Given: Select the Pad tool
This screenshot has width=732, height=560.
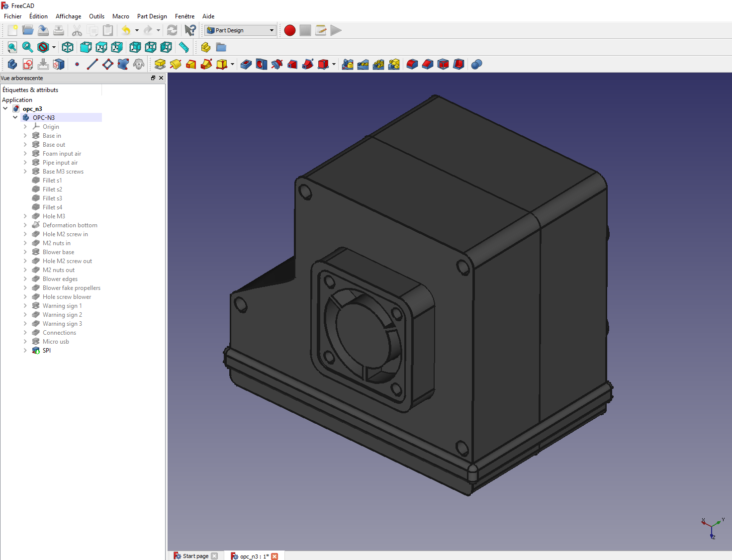Looking at the screenshot, I should [x=160, y=64].
